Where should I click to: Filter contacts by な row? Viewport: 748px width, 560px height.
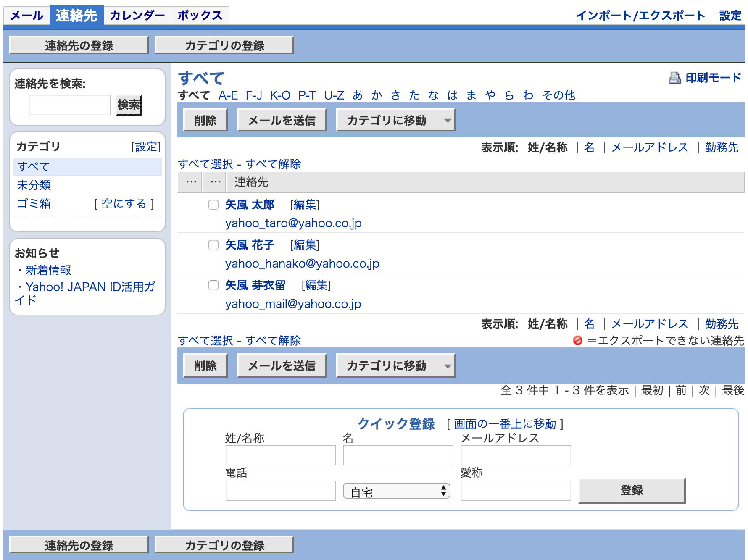[x=433, y=95]
